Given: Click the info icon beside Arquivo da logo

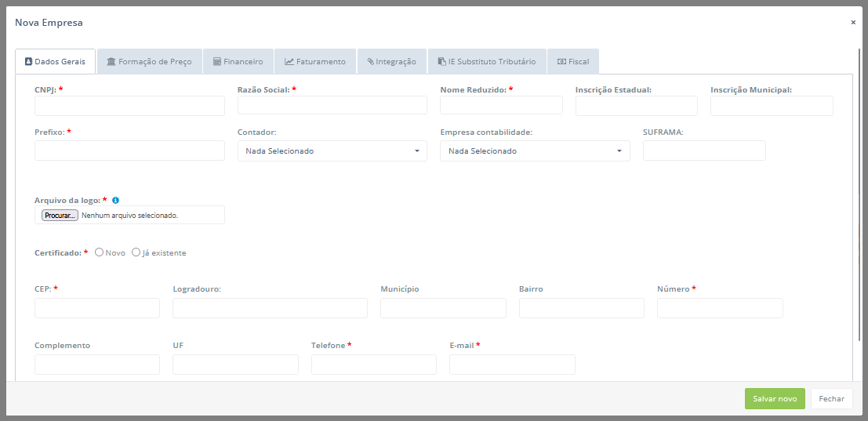Looking at the screenshot, I should point(115,201).
